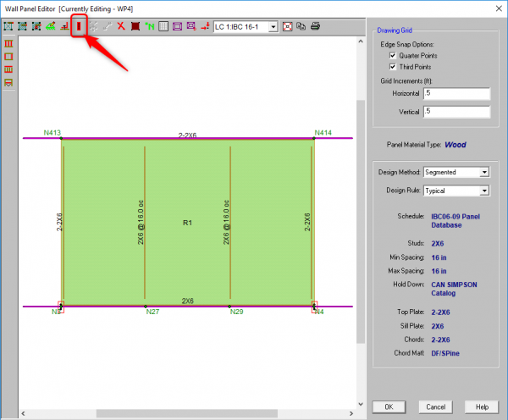Click node label N413
This screenshot has height=420, width=508.
click(52, 133)
